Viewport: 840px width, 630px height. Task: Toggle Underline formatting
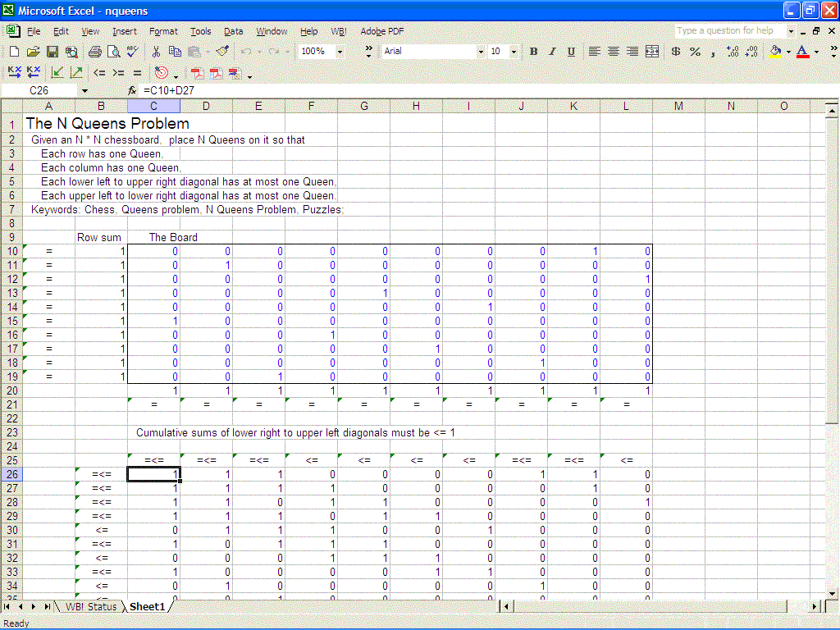[x=571, y=52]
